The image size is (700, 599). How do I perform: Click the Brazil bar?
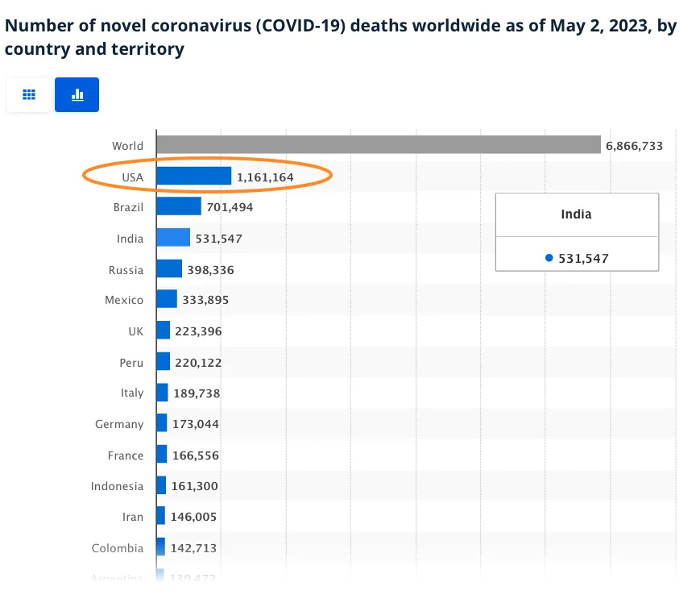tap(178, 206)
